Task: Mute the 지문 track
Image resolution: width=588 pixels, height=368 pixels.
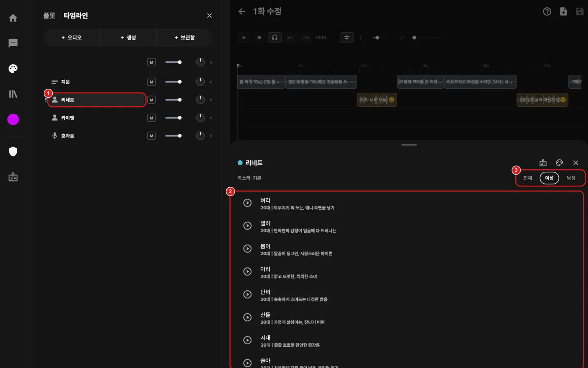Action: click(x=151, y=82)
